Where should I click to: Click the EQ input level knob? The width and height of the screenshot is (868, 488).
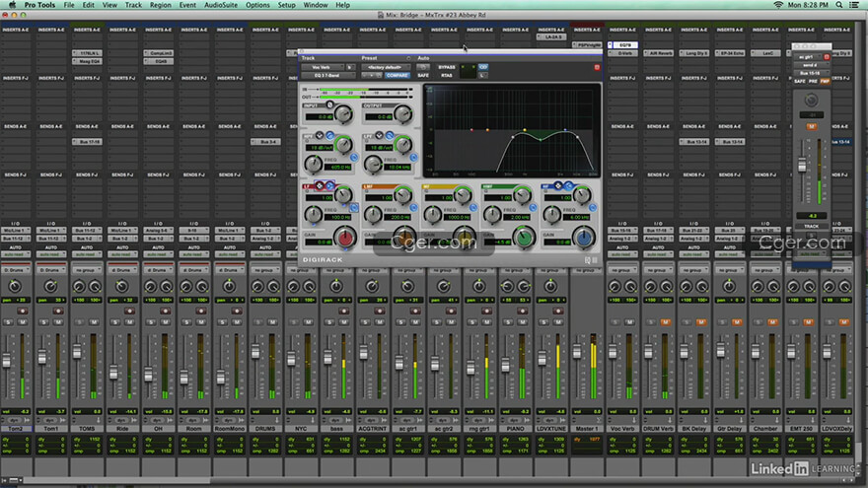coord(344,114)
